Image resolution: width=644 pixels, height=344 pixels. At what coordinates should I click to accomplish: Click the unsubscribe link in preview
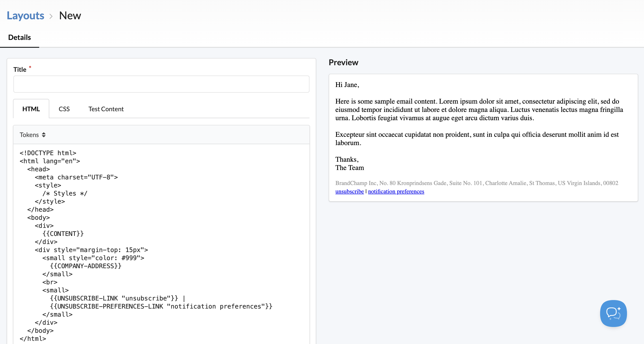click(x=349, y=191)
